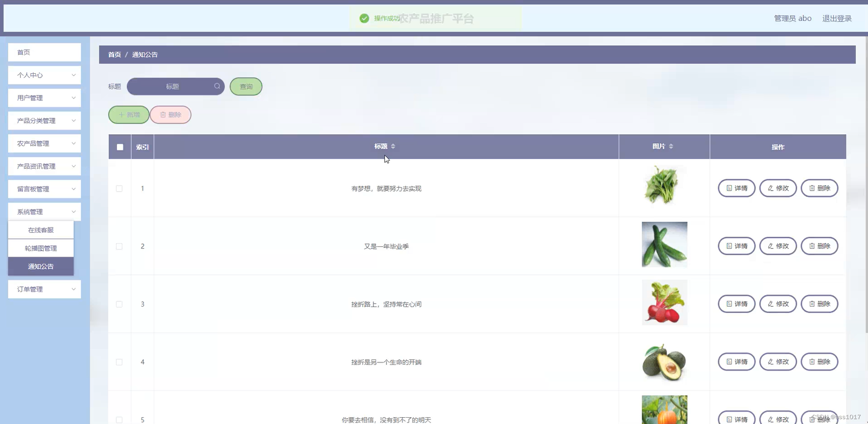The height and width of the screenshot is (424, 868).
Task: Open 详情 for row 5 你要去相信
Action: click(x=736, y=418)
